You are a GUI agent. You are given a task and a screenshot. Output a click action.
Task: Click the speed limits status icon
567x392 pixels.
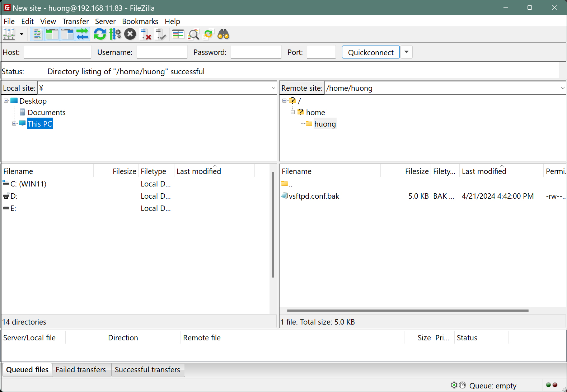click(x=463, y=385)
